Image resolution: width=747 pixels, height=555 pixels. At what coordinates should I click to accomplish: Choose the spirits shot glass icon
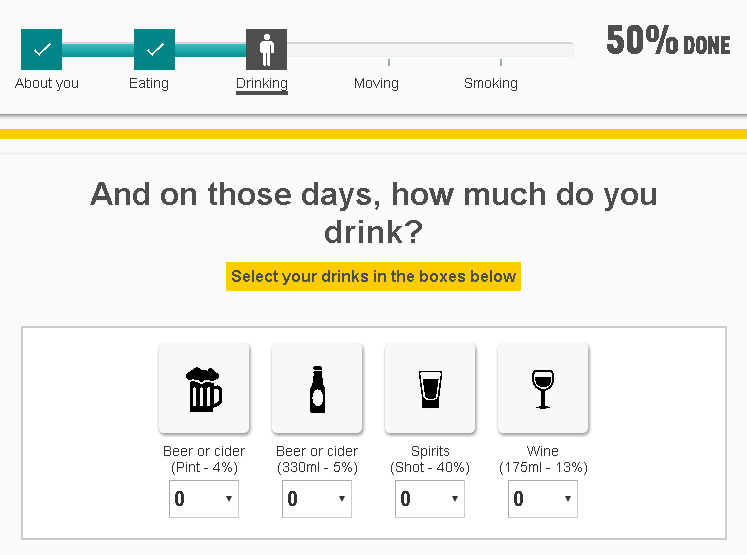(x=430, y=388)
